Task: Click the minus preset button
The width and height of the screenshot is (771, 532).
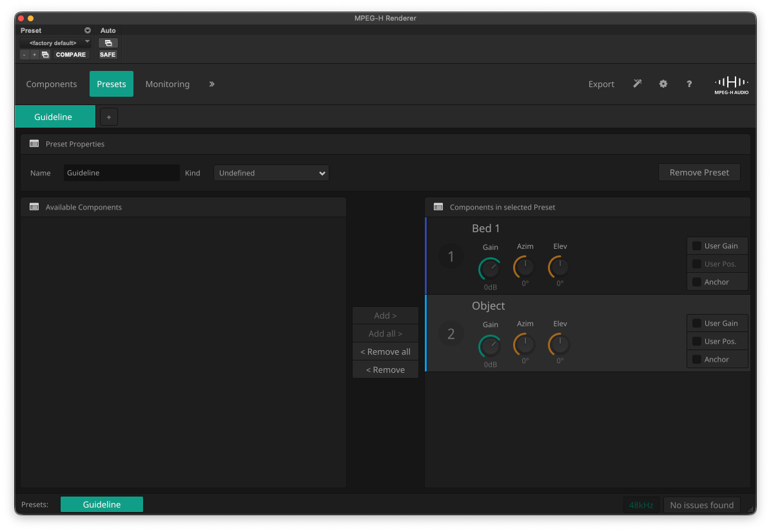Action: coord(24,55)
